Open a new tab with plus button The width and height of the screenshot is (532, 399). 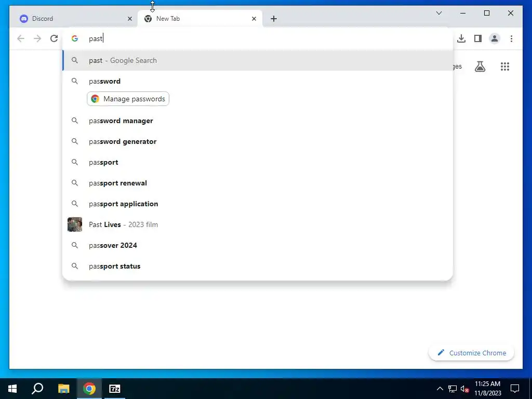pos(273,19)
